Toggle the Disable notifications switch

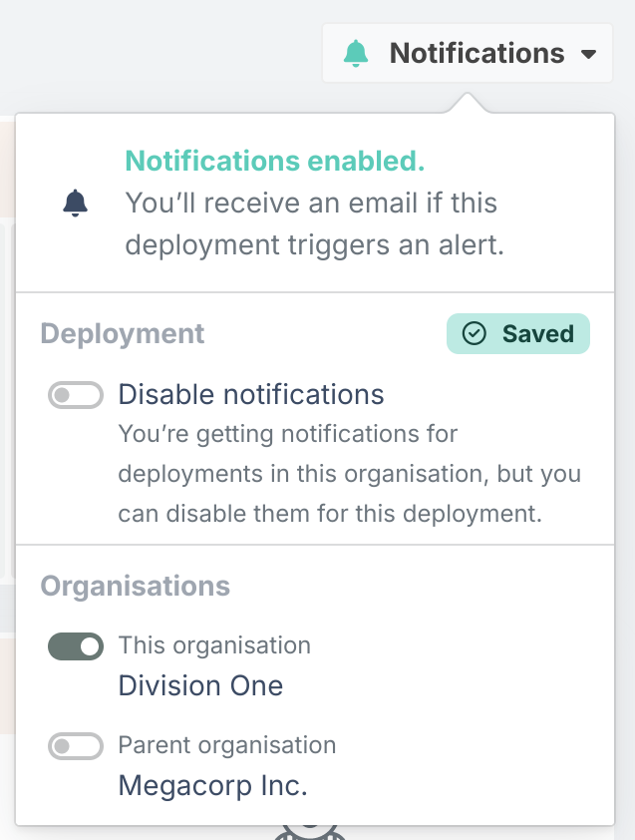pyautogui.click(x=76, y=395)
